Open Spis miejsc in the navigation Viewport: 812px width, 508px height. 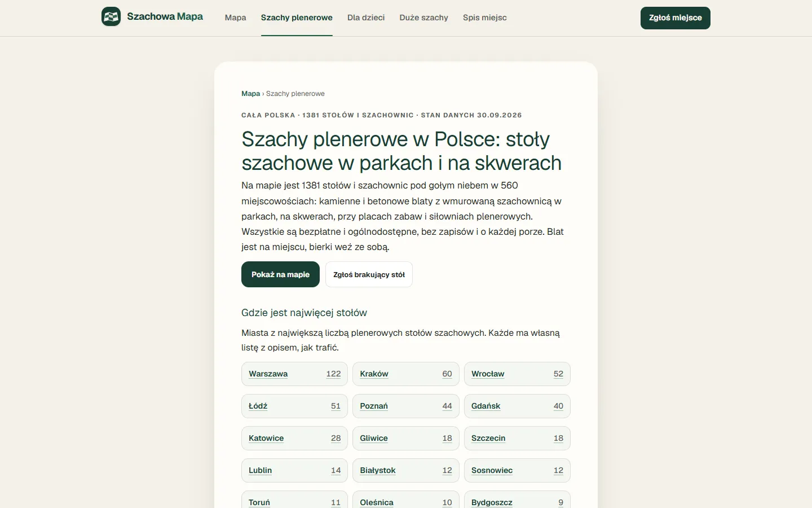(x=484, y=17)
